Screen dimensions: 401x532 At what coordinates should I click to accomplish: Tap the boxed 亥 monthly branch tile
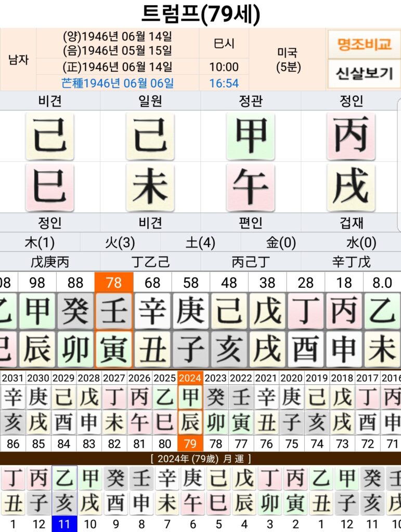pyautogui.click(x=64, y=503)
